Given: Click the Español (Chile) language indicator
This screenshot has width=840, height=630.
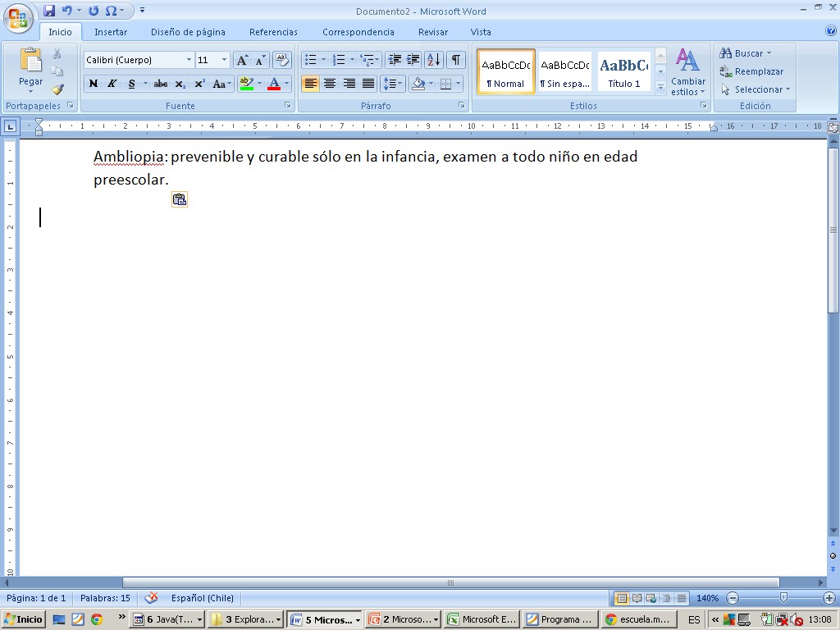Looking at the screenshot, I should click(203, 598).
